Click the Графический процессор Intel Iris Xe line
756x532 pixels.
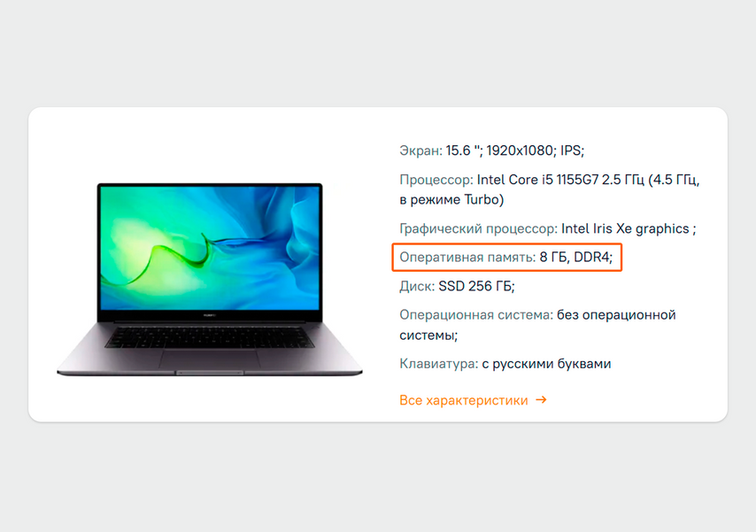(x=548, y=228)
